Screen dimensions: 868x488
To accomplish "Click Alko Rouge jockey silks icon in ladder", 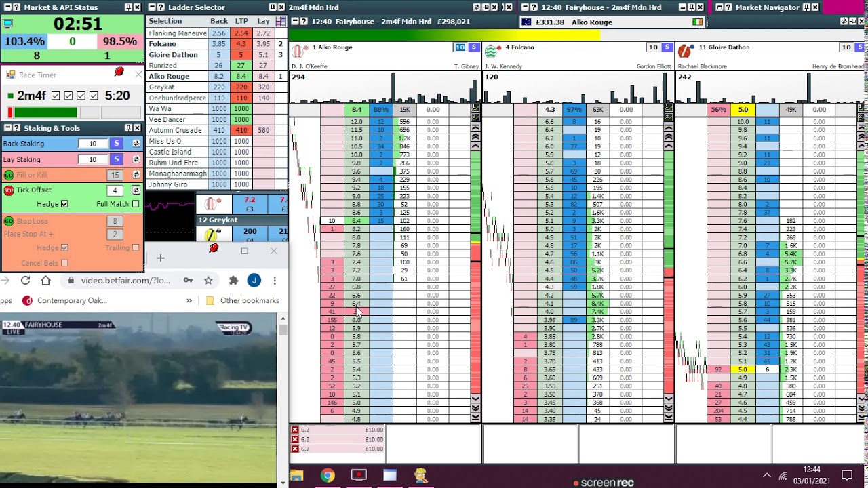I will point(298,51).
